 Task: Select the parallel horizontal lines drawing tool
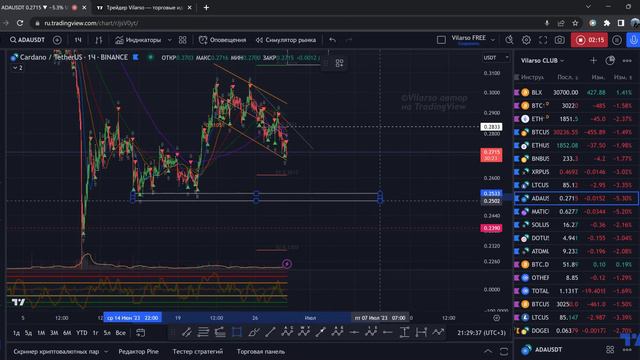203,333
